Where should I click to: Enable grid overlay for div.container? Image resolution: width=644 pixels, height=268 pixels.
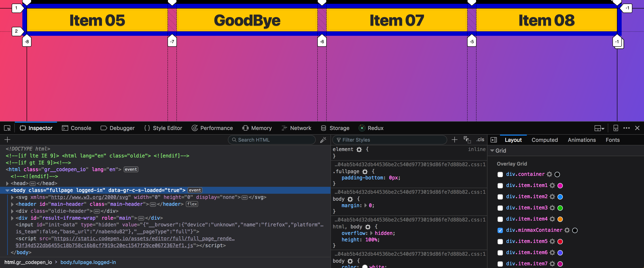tap(500, 174)
